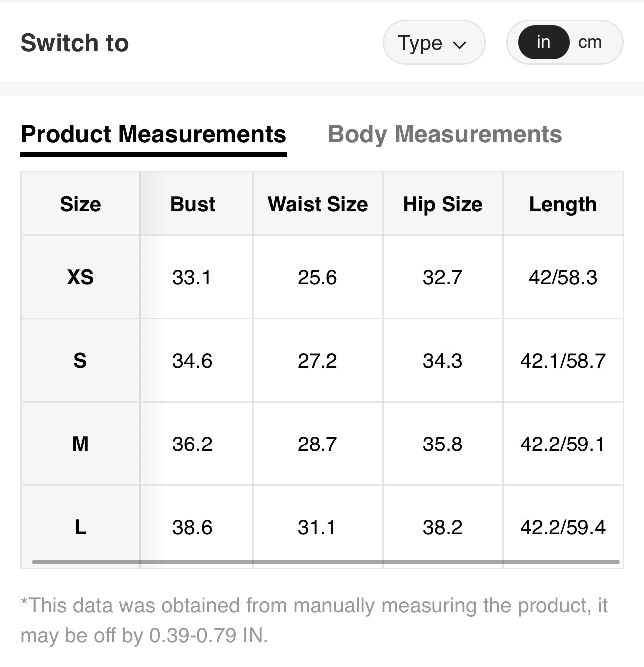This screenshot has height=667, width=644.
Task: Open the Body Measurements tab
Action: 445,134
